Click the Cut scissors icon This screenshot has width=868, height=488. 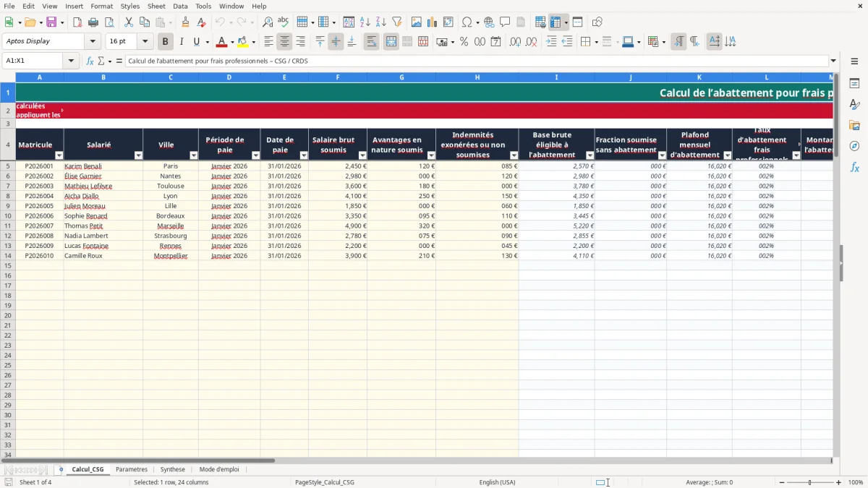(x=129, y=22)
